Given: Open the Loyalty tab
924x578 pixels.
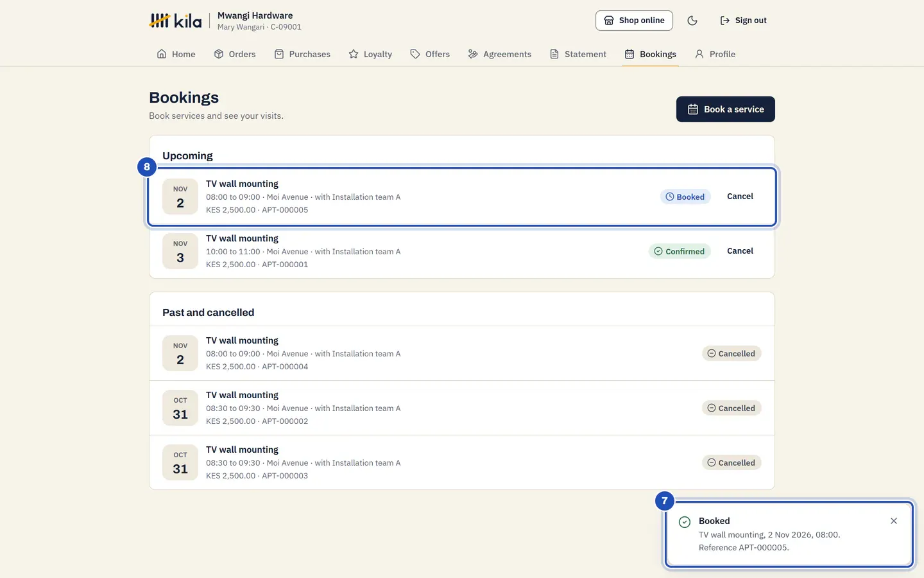Looking at the screenshot, I should [x=370, y=54].
